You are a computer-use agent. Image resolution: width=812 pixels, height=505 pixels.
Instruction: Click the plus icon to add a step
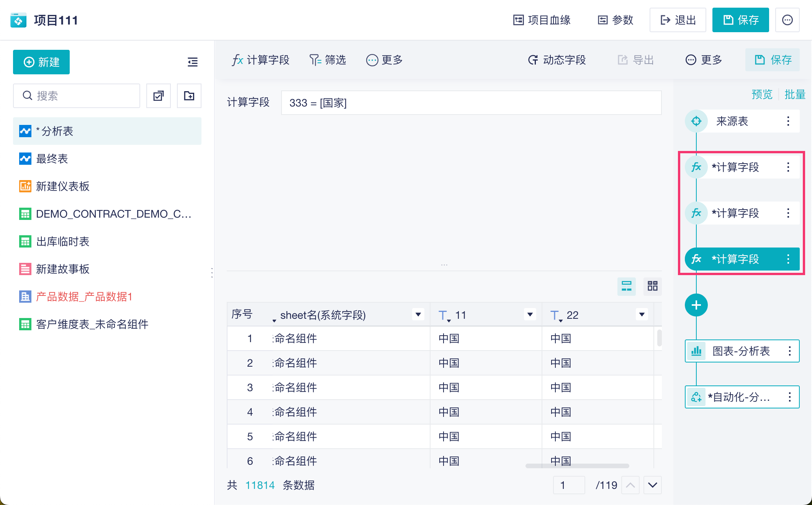coord(696,305)
